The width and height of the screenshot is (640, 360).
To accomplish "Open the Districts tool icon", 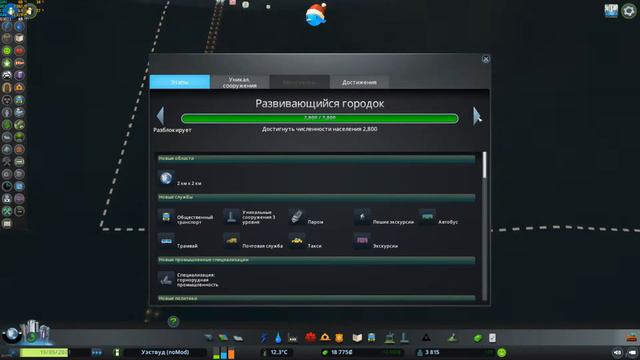I will coord(238,338).
